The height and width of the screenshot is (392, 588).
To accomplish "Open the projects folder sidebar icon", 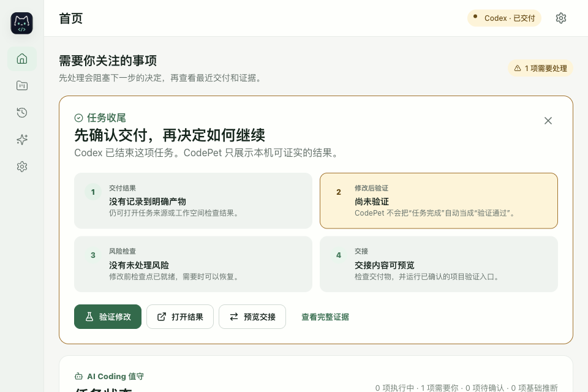I will click(x=22, y=86).
